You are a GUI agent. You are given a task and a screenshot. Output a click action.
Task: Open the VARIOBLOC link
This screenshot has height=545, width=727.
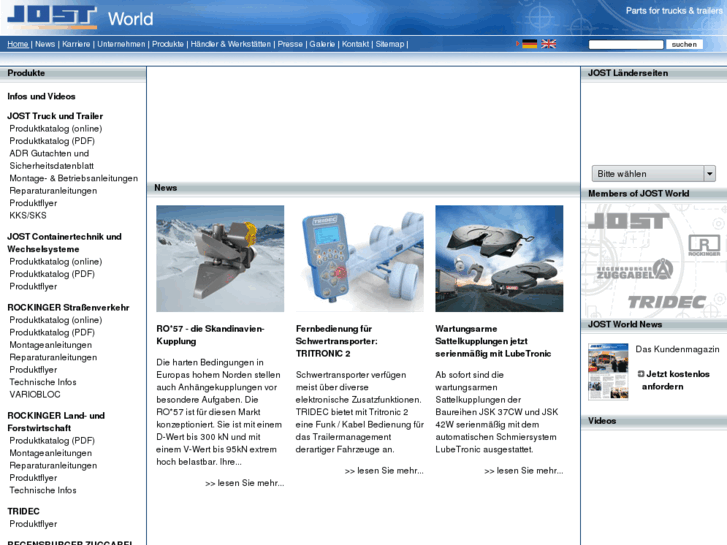35,395
